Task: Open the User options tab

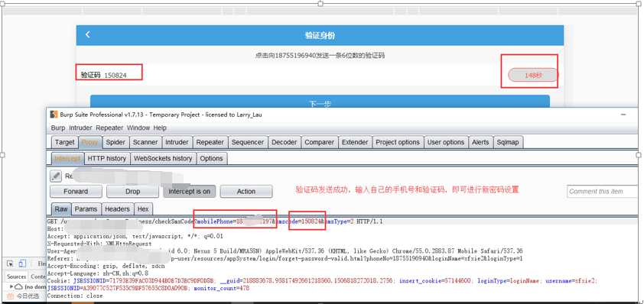Action: [x=446, y=142]
